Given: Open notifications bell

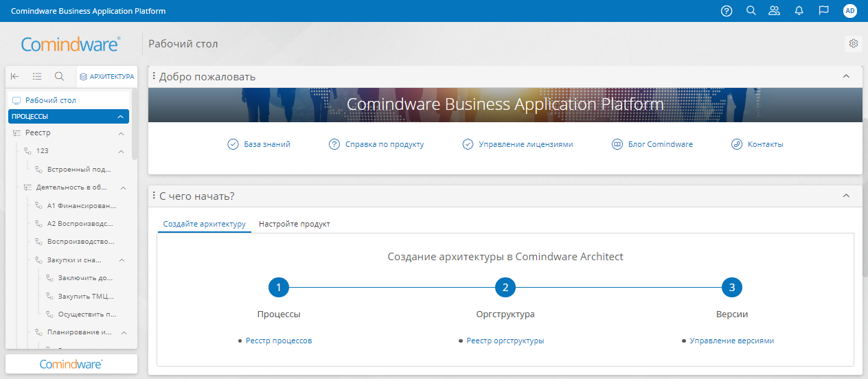Looking at the screenshot, I should coord(799,11).
